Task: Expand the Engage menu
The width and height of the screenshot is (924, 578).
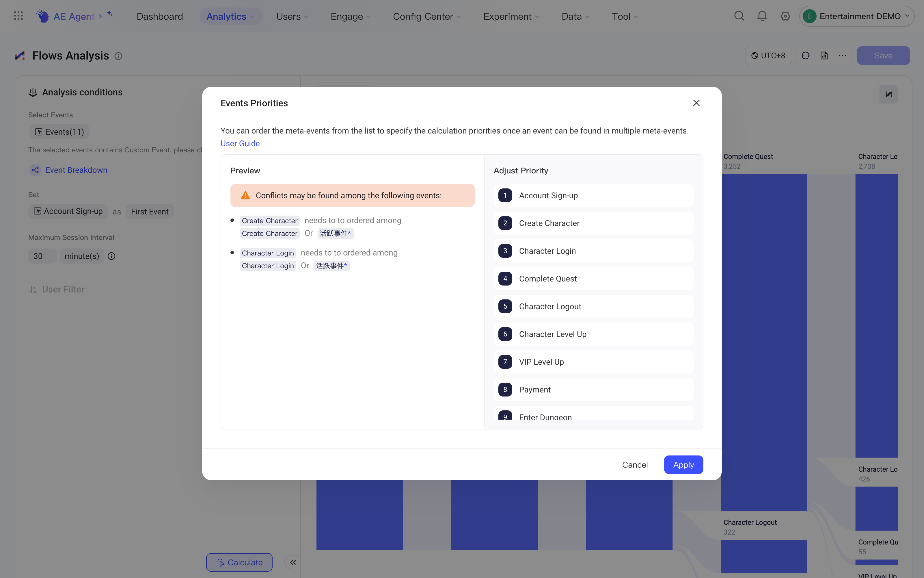Action: click(x=351, y=16)
